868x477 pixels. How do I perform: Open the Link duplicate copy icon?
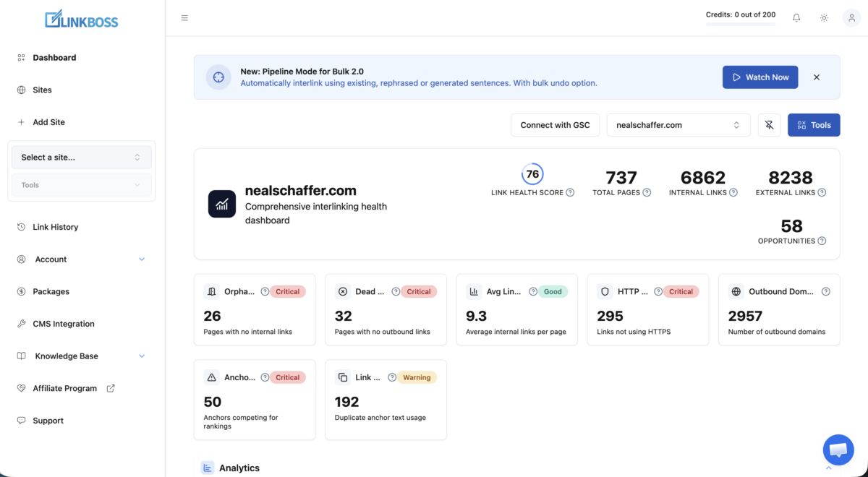[343, 377]
